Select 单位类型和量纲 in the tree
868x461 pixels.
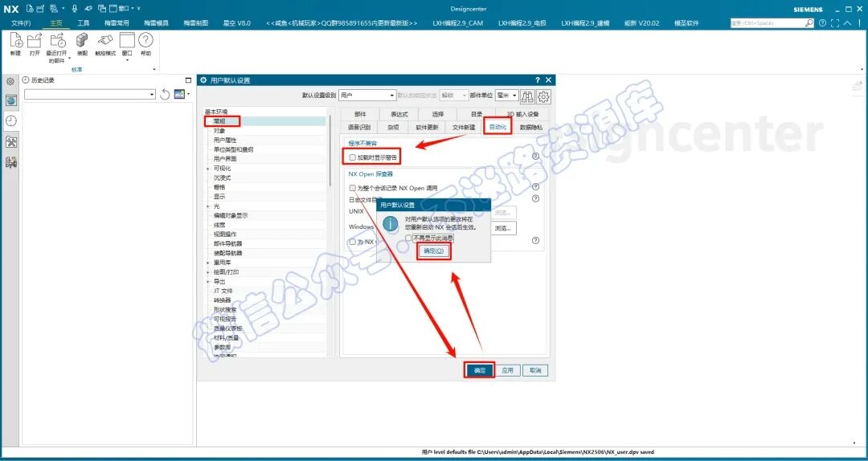point(234,149)
